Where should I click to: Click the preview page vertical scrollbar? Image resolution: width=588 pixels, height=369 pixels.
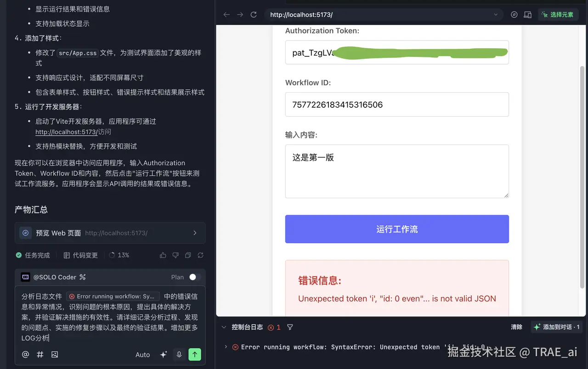click(x=582, y=177)
